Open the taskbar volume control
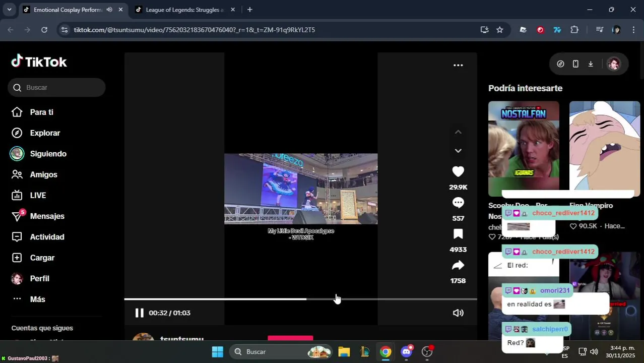The image size is (644, 363). (x=594, y=351)
